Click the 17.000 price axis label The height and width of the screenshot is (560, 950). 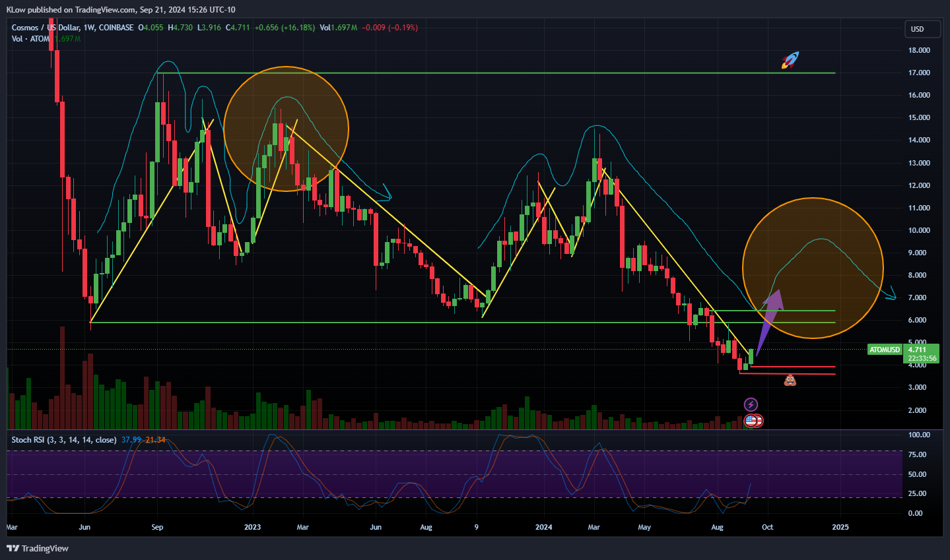click(x=920, y=73)
